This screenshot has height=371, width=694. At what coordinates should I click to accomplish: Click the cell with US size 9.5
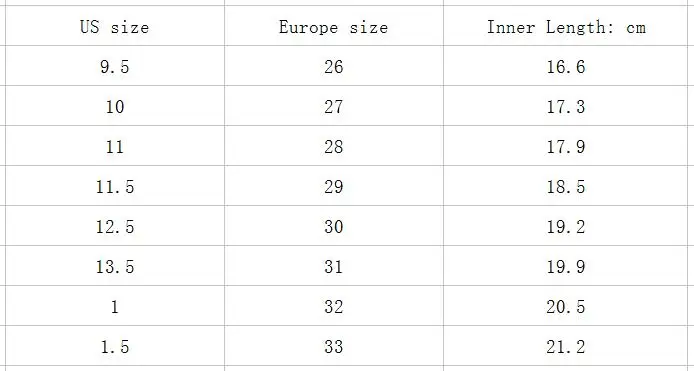click(115, 66)
